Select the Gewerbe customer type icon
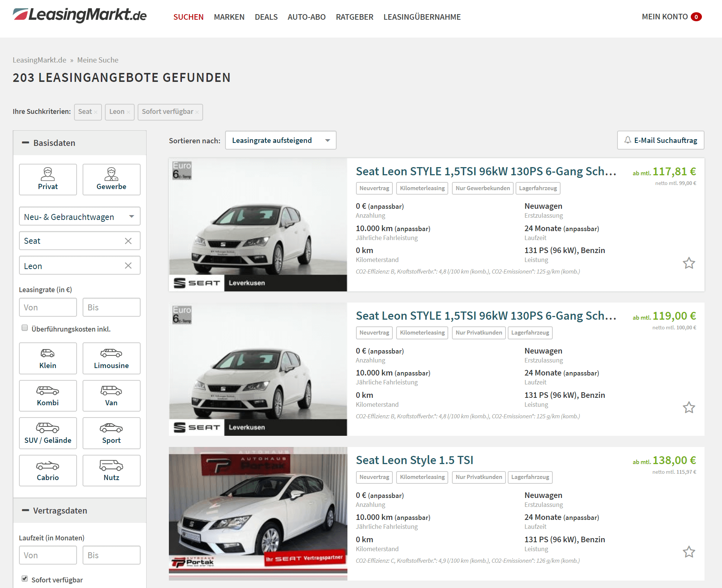This screenshot has width=722, height=588. pos(111,179)
